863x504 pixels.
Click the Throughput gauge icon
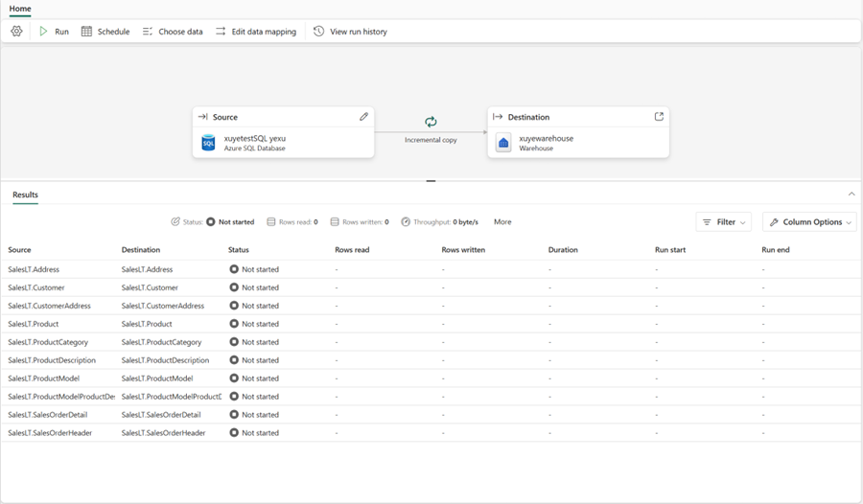406,221
